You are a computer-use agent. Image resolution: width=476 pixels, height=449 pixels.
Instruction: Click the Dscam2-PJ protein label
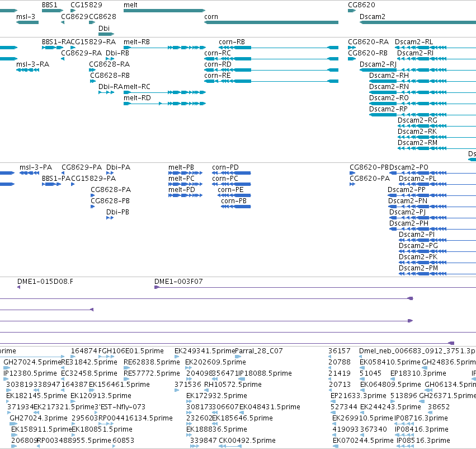coord(407,212)
